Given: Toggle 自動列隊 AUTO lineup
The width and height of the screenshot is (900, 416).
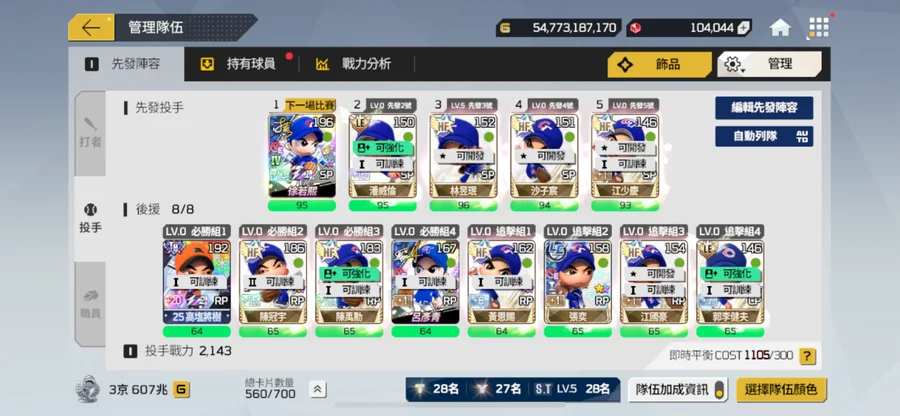Looking at the screenshot, I should 764,137.
